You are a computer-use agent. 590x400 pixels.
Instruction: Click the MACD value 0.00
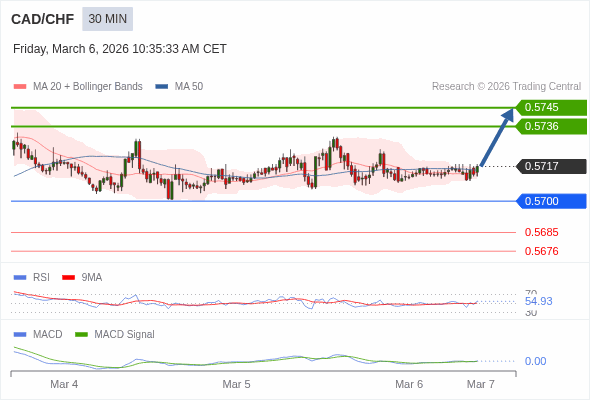[535, 361]
